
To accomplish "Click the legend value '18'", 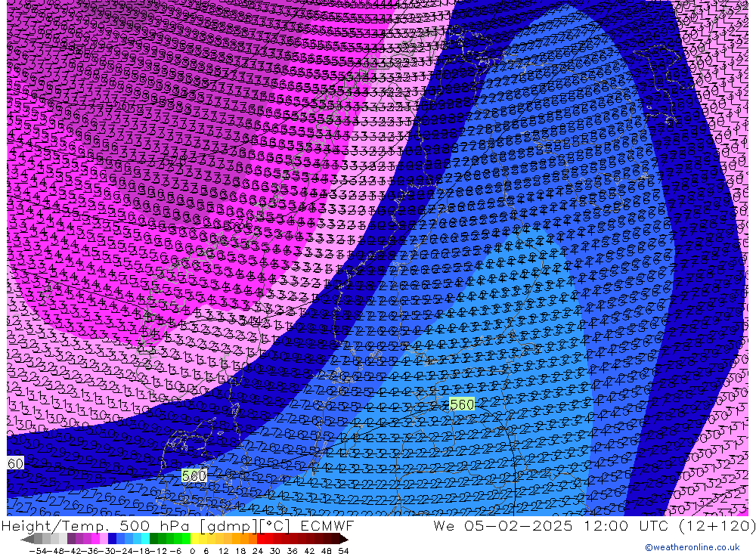I will (240, 551).
